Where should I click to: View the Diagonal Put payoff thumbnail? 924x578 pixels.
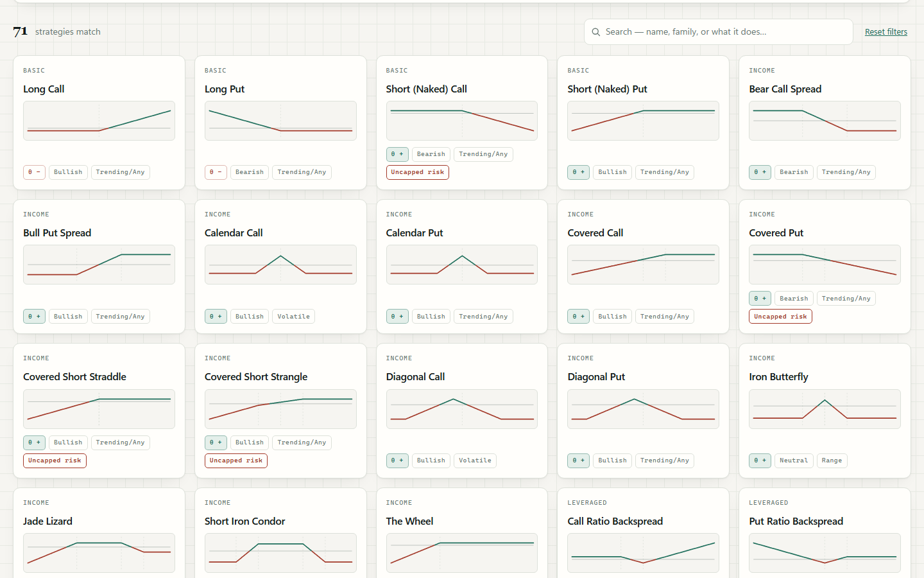coord(643,409)
